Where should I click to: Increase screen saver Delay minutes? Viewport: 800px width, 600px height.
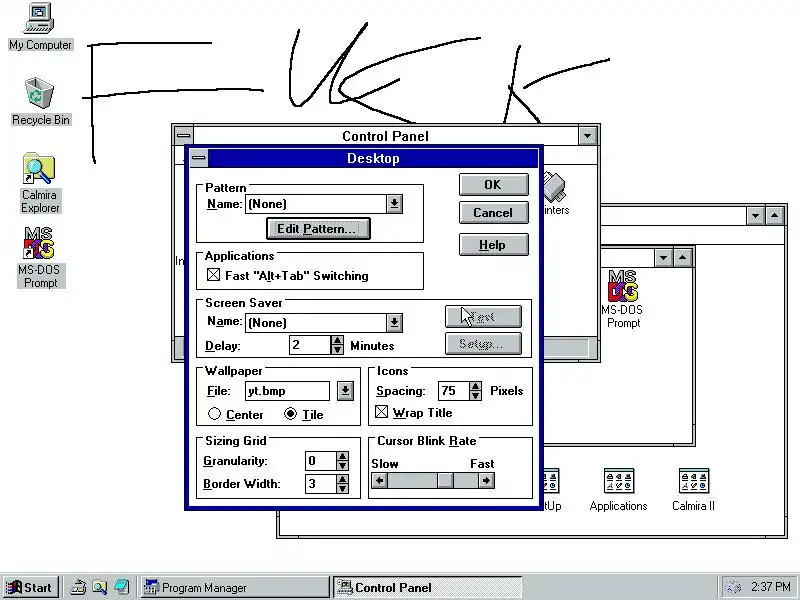coord(337,340)
